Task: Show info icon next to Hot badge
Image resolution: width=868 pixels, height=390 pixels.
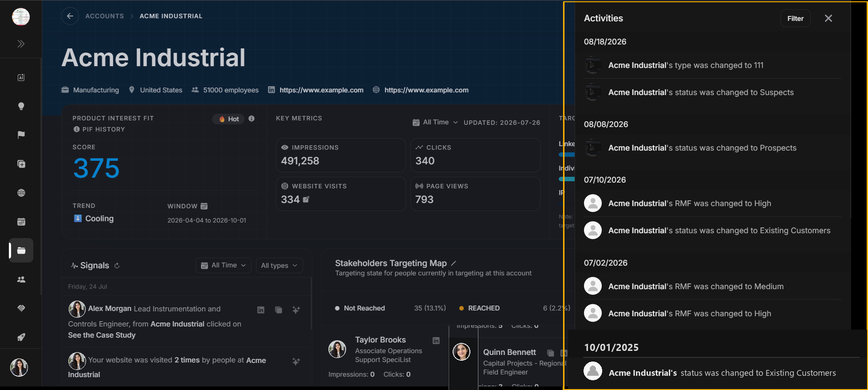Action: [x=252, y=119]
